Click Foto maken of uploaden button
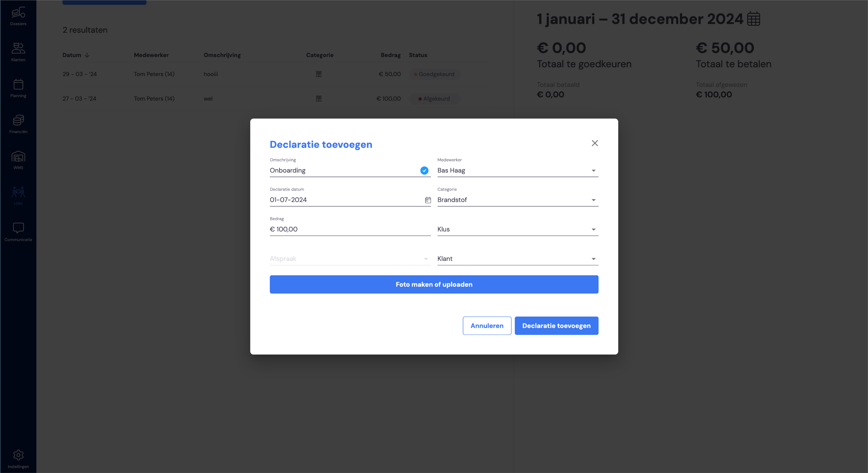 [434, 284]
